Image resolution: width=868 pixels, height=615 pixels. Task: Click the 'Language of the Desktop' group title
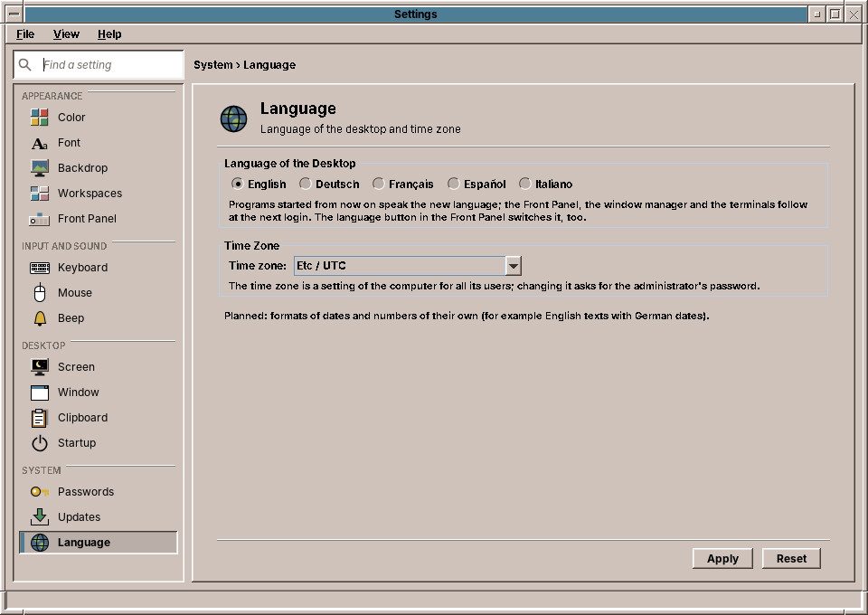tap(289, 164)
